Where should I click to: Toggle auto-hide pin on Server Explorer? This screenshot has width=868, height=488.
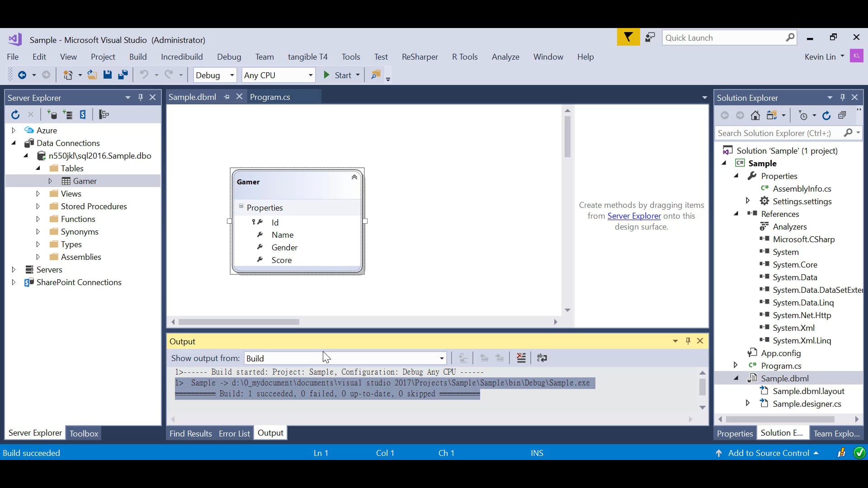click(x=141, y=97)
